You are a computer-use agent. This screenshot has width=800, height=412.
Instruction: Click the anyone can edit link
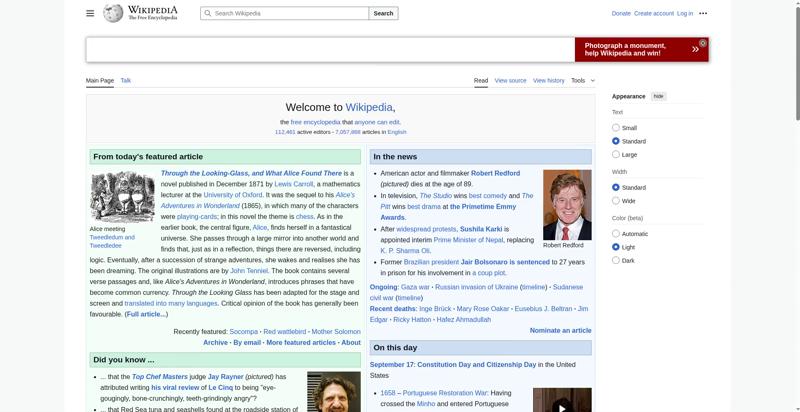[377, 122]
